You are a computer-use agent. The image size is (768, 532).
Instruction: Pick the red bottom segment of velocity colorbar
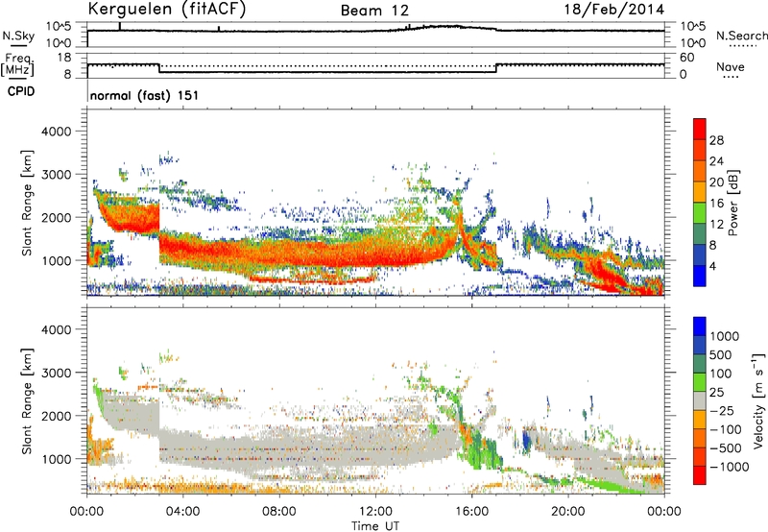tap(700, 475)
